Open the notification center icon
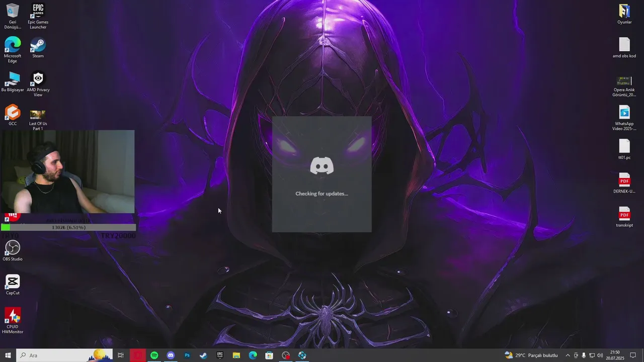The height and width of the screenshot is (362, 644). click(633, 355)
